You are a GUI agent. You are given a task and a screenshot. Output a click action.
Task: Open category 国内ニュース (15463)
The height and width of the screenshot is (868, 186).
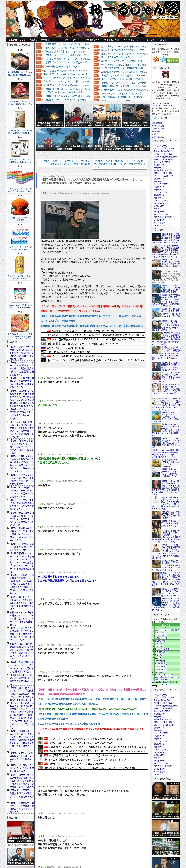163,154
